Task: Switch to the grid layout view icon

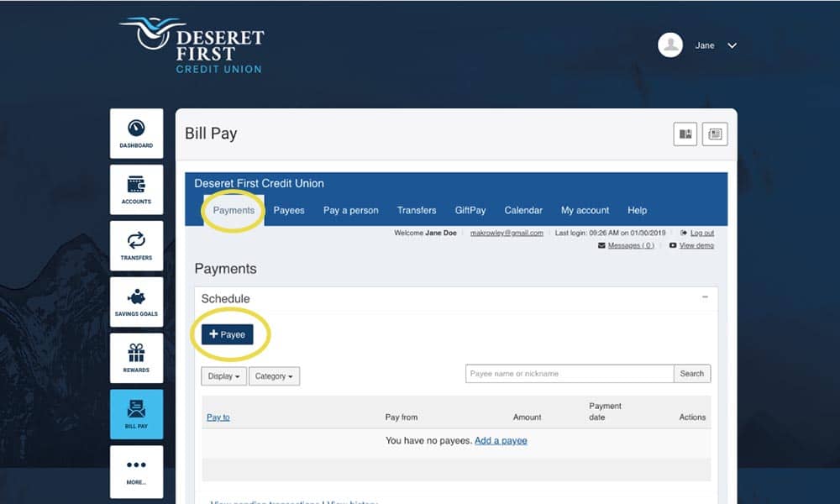Action: click(685, 134)
